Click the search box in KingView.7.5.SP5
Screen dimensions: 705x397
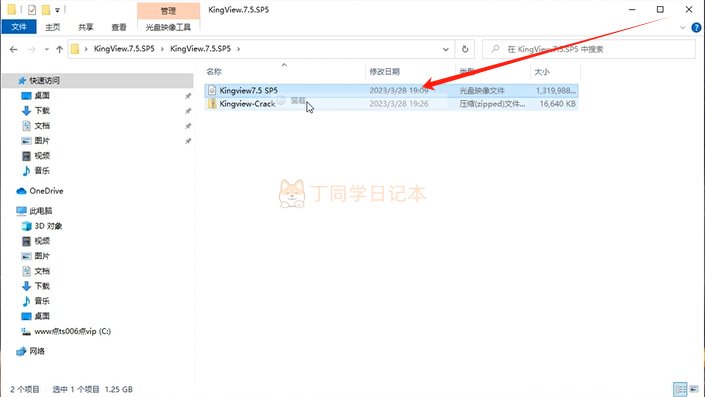pyautogui.click(x=589, y=49)
